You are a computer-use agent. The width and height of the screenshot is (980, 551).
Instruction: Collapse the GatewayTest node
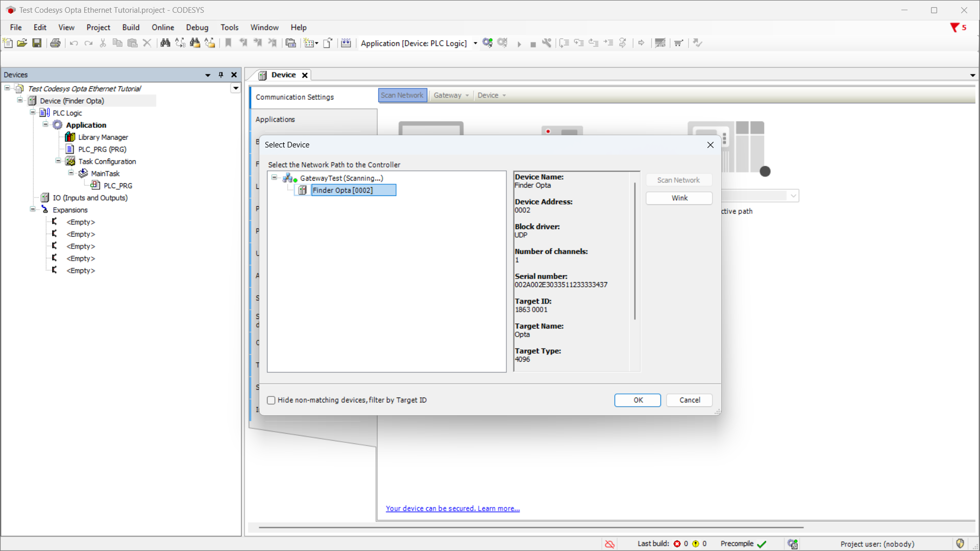tap(274, 178)
